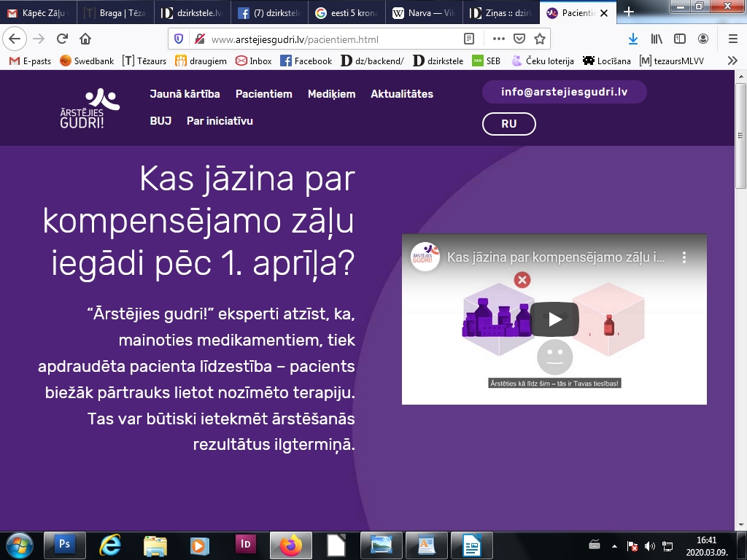Open the Swedbank bookmark favicon
Viewport: 747px width, 560px height.
[64, 61]
